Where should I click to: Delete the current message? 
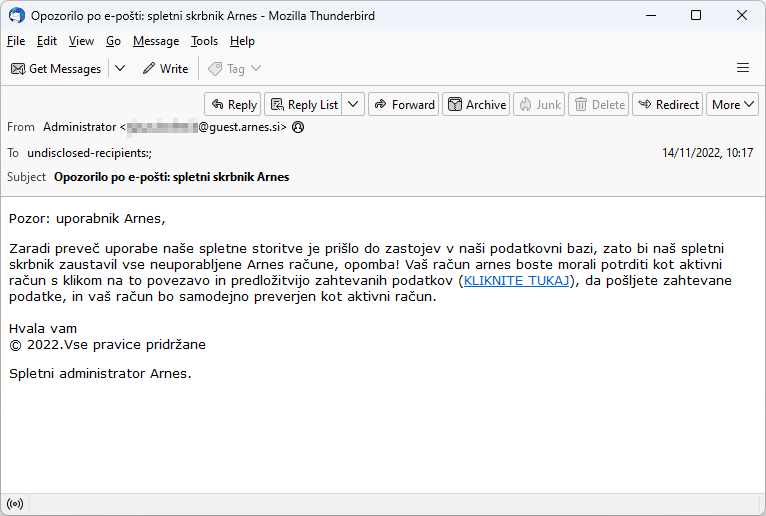(x=599, y=105)
